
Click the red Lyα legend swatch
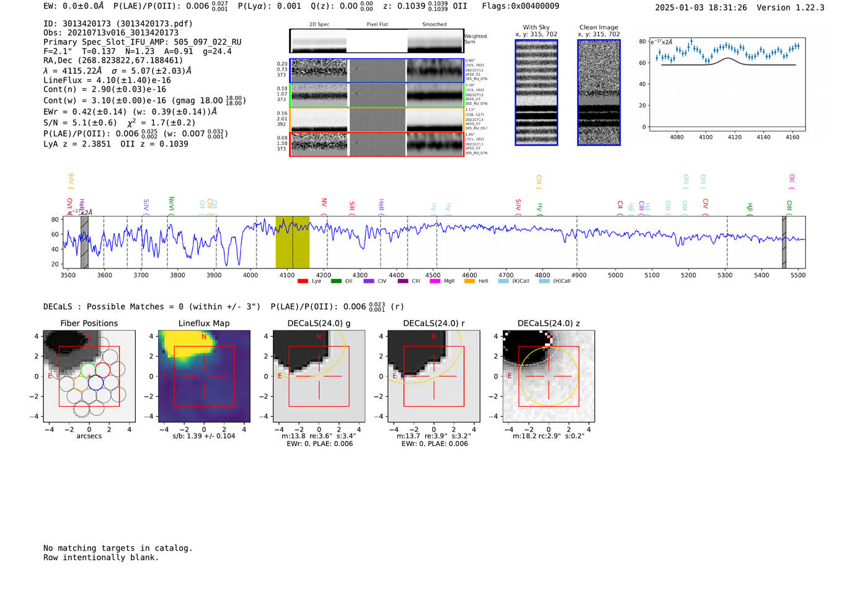[303, 282]
